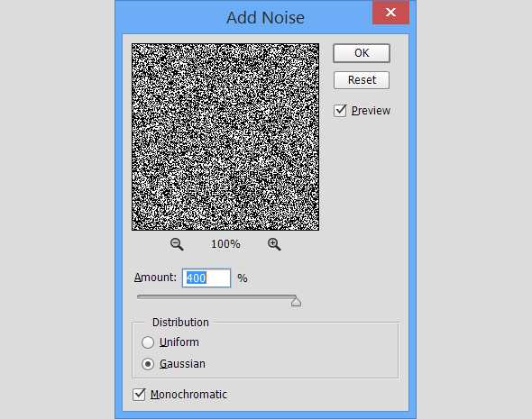Image resolution: width=532 pixels, height=419 pixels.
Task: Click inside the black-and-white noise preview
Action: [225, 137]
